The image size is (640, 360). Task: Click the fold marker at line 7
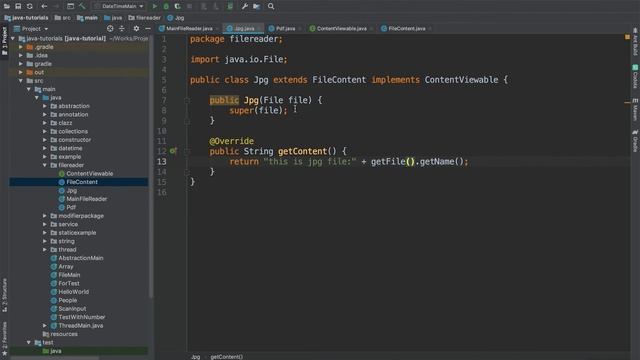point(187,100)
